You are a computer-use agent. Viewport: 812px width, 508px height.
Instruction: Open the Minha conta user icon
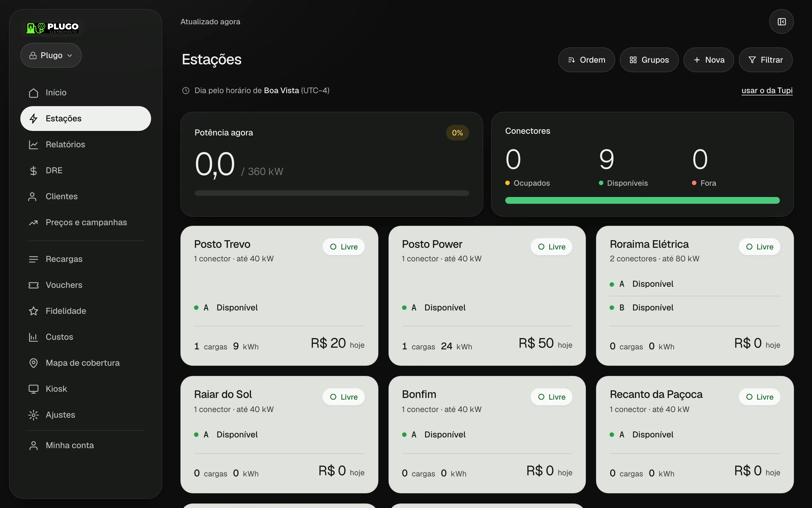33,446
